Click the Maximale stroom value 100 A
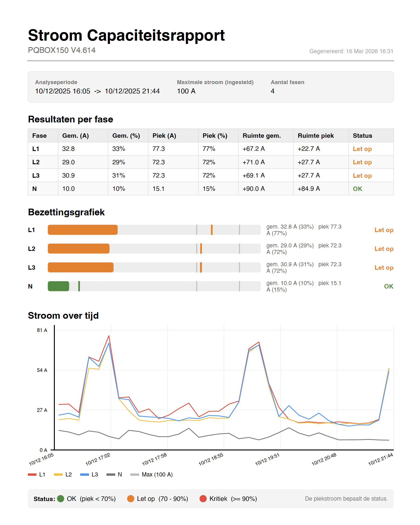 [x=186, y=91]
